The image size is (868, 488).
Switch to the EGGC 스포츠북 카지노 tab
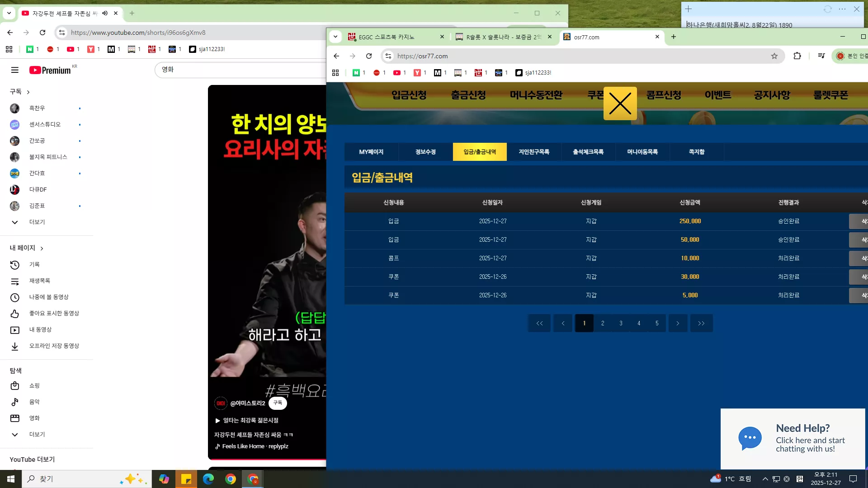coord(396,37)
